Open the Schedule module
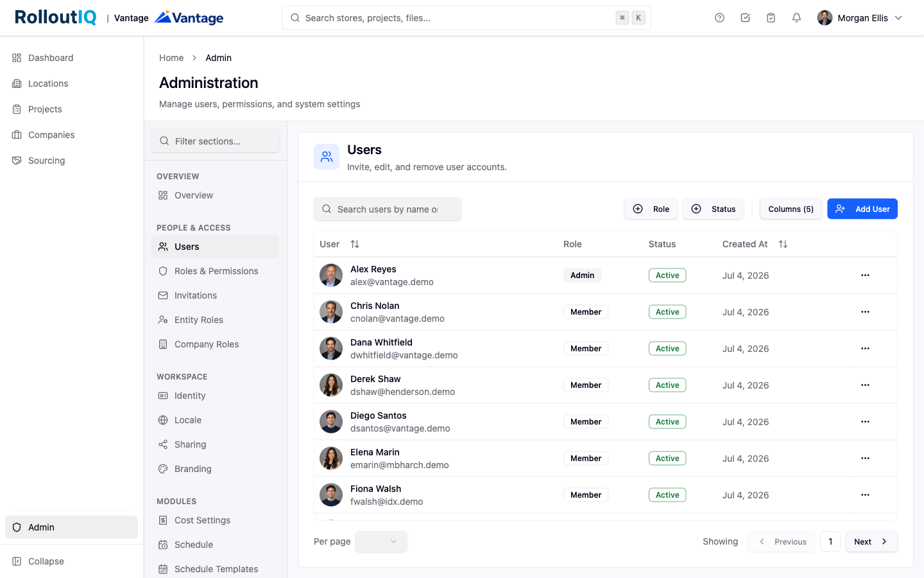This screenshot has width=924, height=578. [x=215, y=545]
